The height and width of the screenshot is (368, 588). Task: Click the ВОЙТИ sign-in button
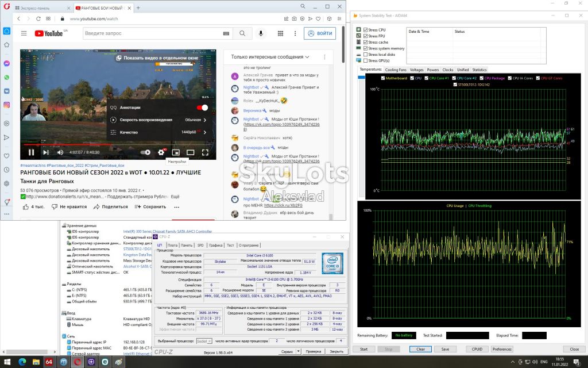320,33
